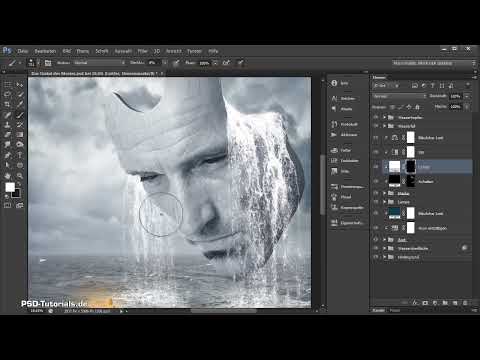Select the Crop tool

7,105
